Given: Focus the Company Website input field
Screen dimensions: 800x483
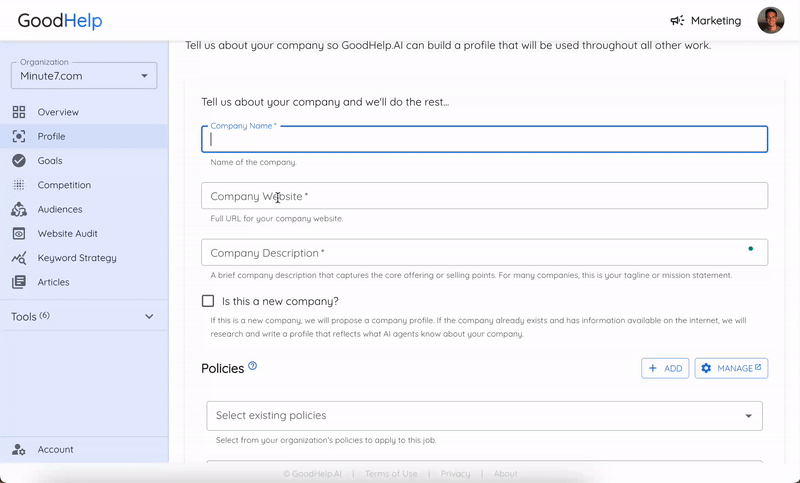Looking at the screenshot, I should coord(484,196).
